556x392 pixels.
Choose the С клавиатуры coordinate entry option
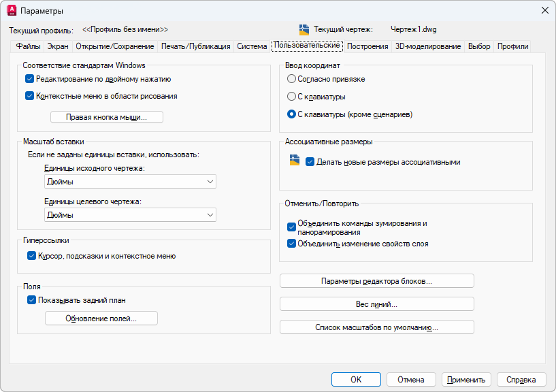click(292, 97)
